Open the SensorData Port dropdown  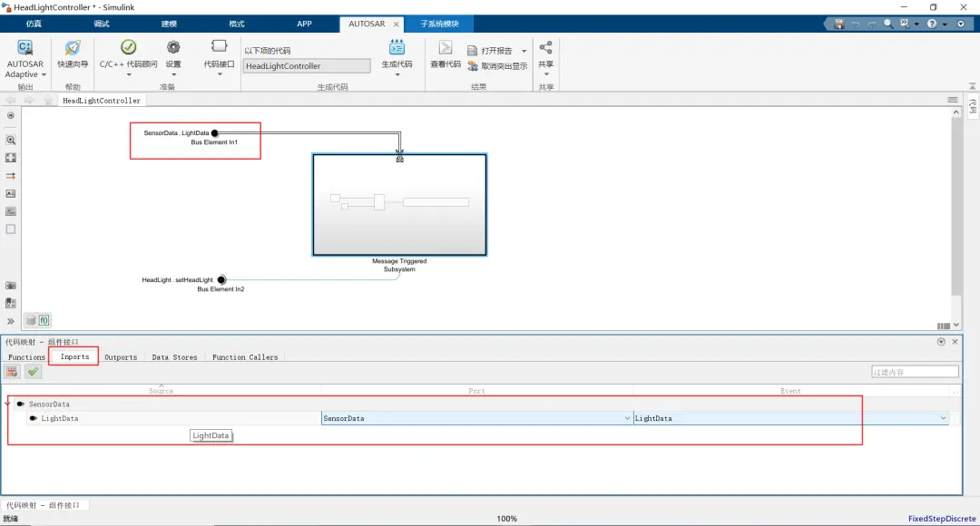point(477,418)
